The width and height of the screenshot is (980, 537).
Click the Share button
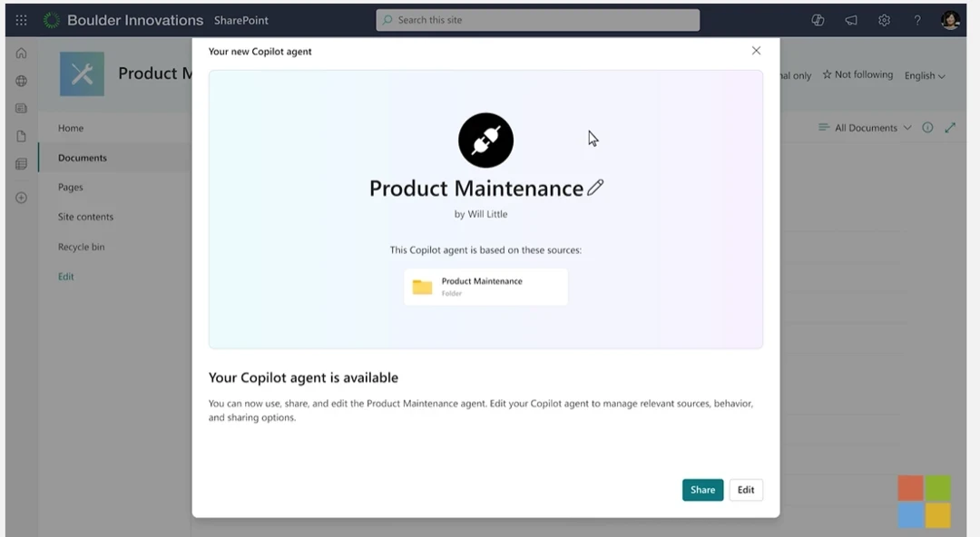(702, 490)
